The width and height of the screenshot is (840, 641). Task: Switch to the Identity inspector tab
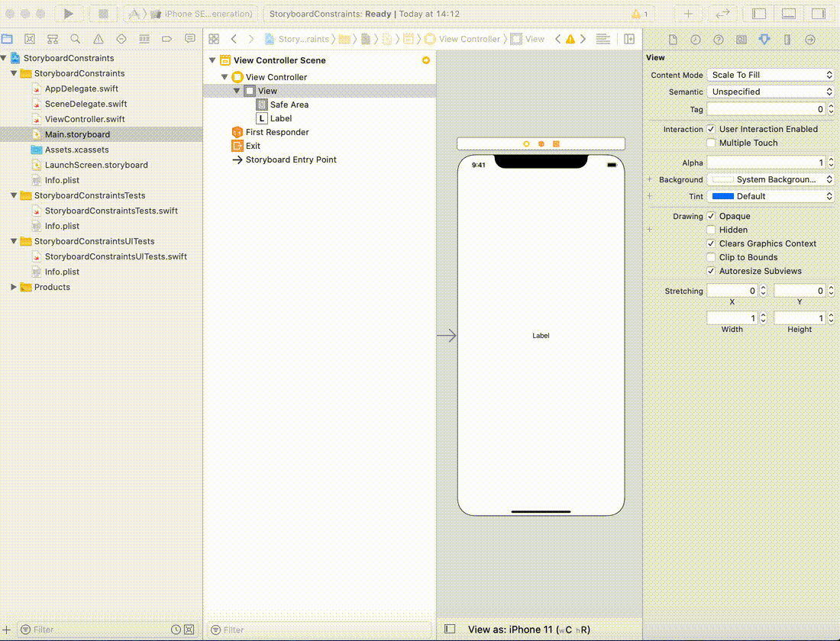[x=741, y=40]
